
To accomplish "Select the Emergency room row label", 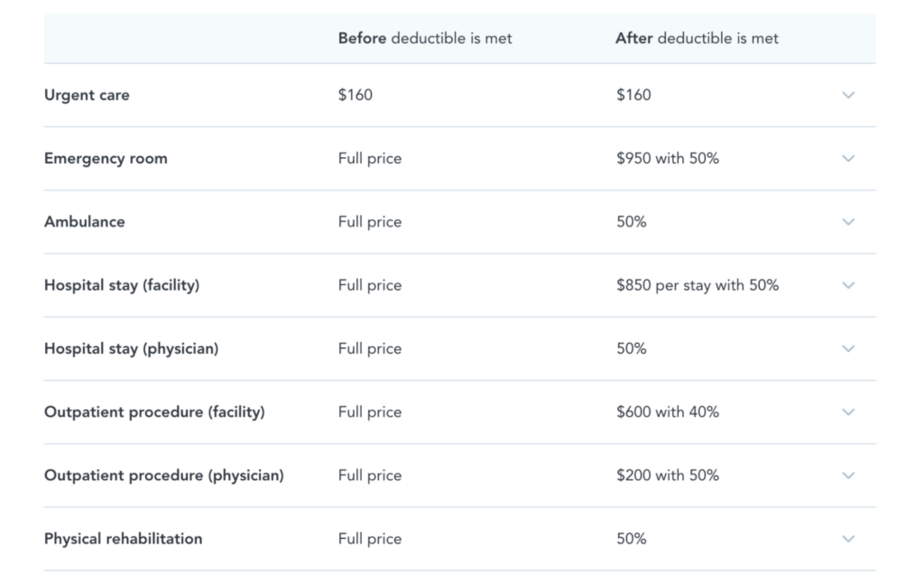I will click(106, 159).
